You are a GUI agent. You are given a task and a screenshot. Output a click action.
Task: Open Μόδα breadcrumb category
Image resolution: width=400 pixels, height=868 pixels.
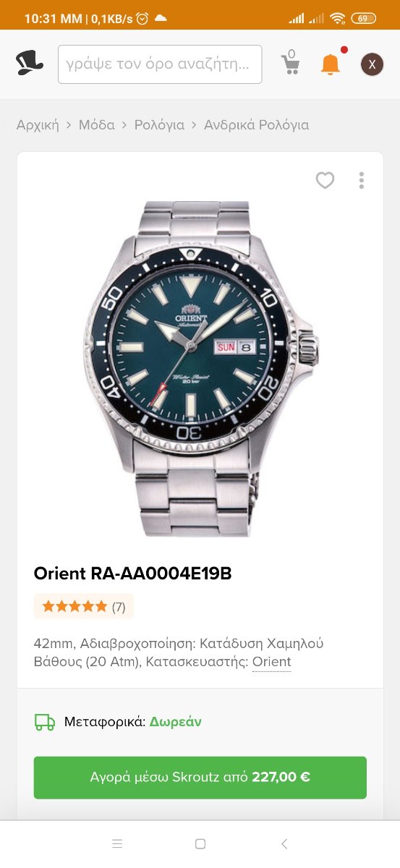coord(97,124)
